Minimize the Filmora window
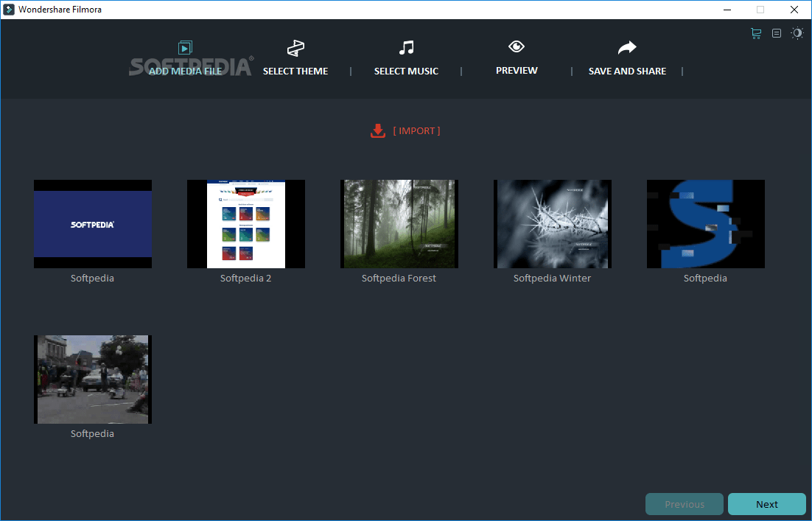Screen dimensions: 812x521 [727, 10]
